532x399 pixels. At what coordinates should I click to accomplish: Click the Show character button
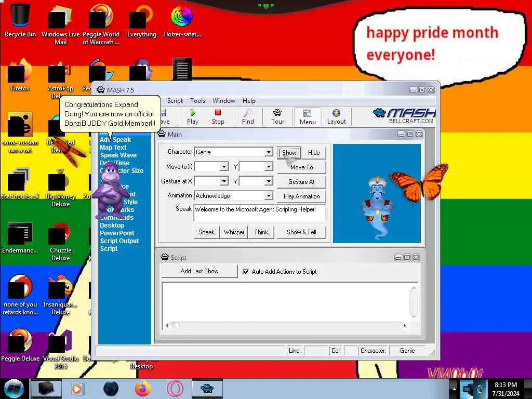(x=289, y=153)
